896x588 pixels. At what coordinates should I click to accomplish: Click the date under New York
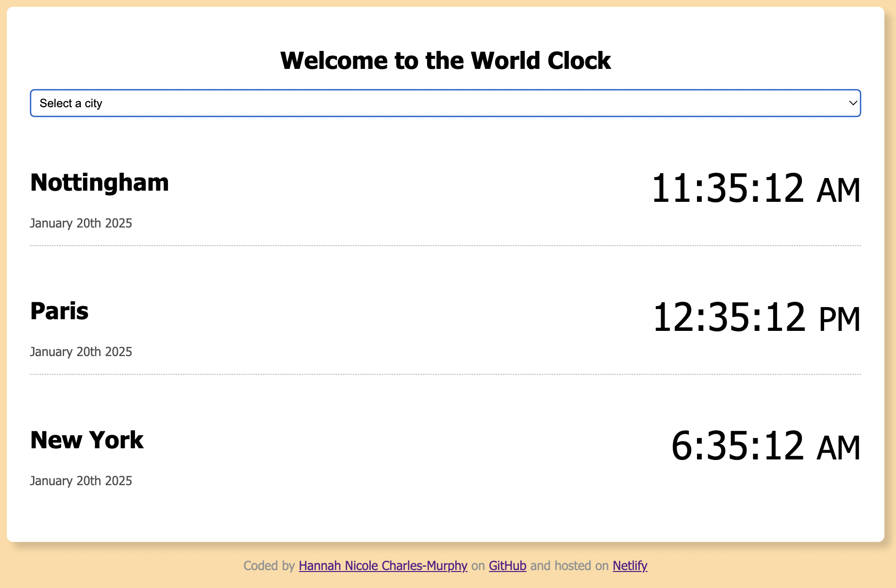81,481
